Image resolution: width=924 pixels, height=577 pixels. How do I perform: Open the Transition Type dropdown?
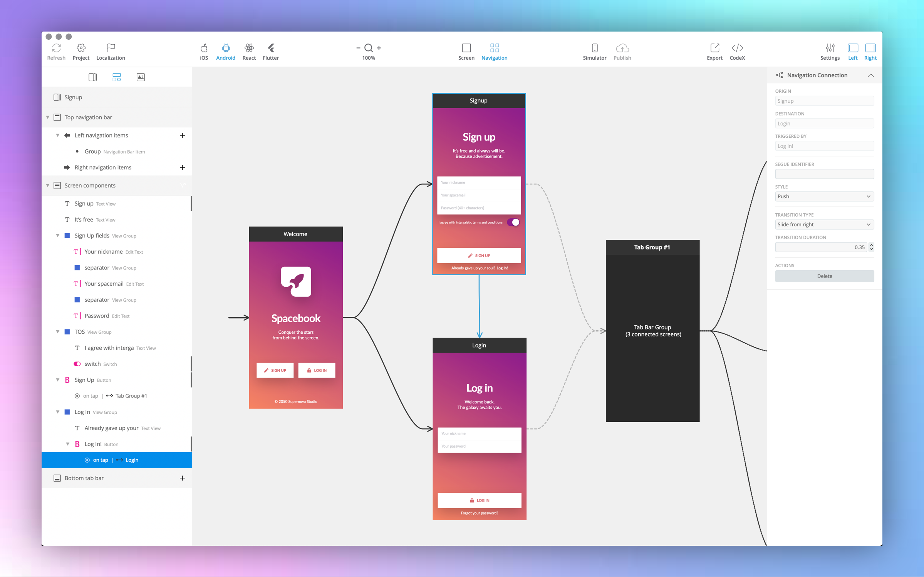tap(824, 225)
